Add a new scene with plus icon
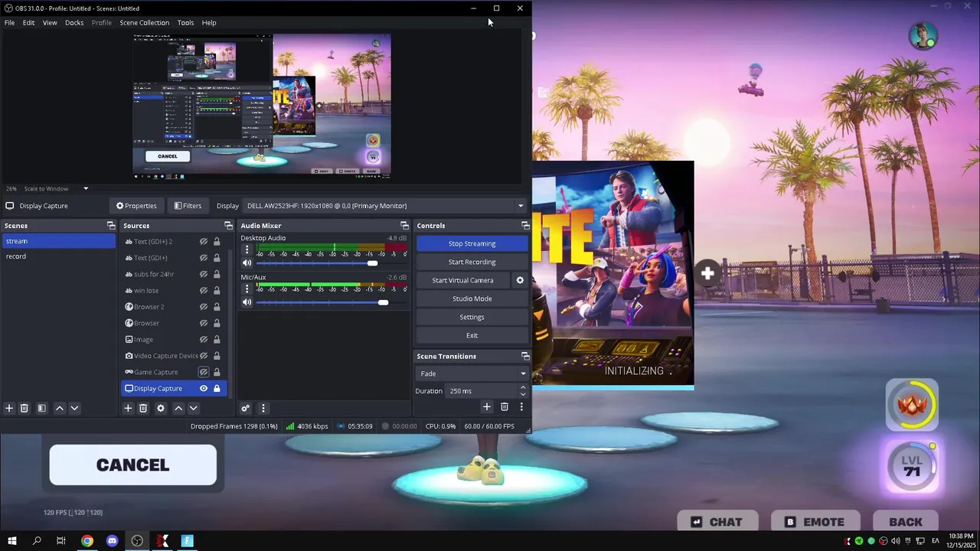980x551 pixels. 9,409
